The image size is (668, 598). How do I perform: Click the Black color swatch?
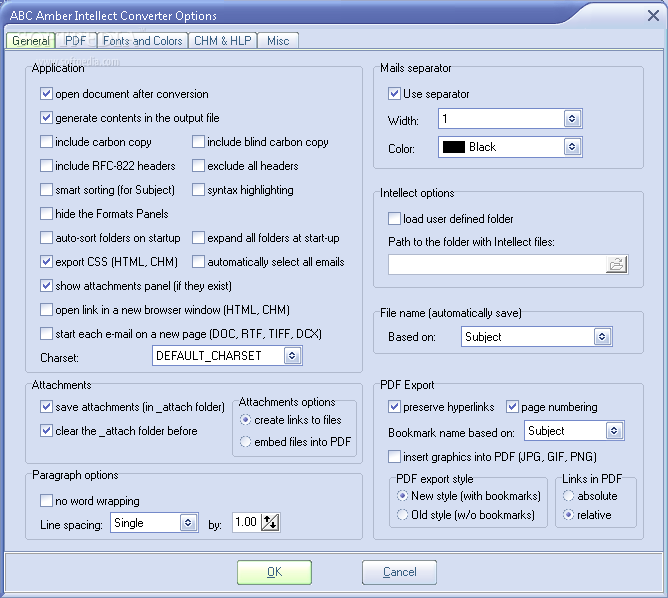[454, 147]
